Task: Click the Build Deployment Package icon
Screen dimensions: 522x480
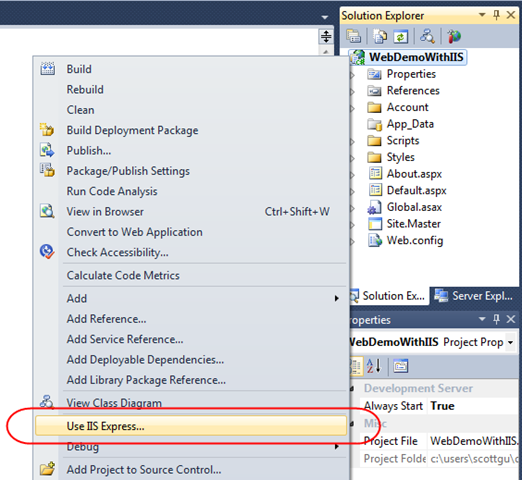Action: click(x=47, y=130)
